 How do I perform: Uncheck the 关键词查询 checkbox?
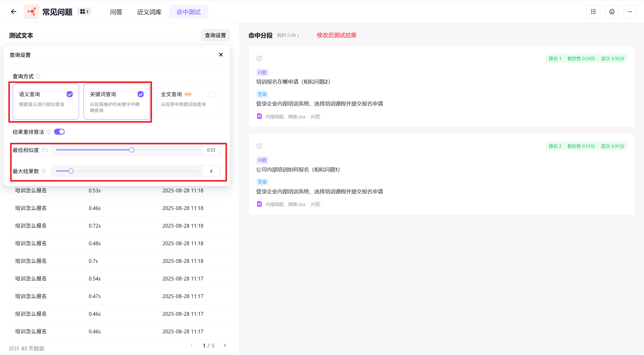141,94
